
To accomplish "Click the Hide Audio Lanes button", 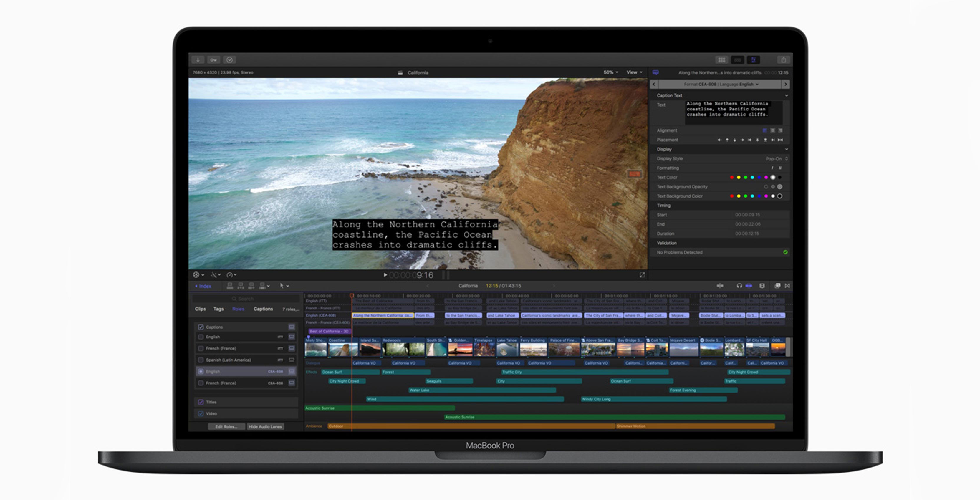I will coord(265,427).
